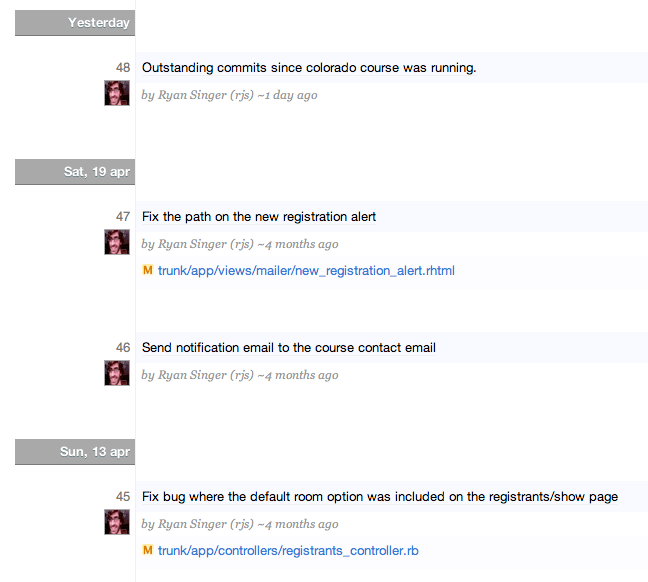Click the M modified icon beside new_registration_alert.rhtml
This screenshot has height=582, width=648.
coord(148,270)
